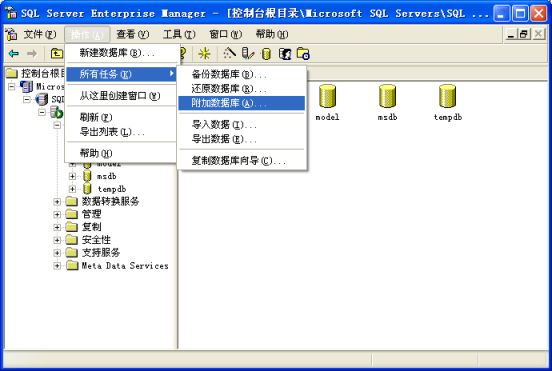Click the msdb database icon in the tree

tap(87, 176)
